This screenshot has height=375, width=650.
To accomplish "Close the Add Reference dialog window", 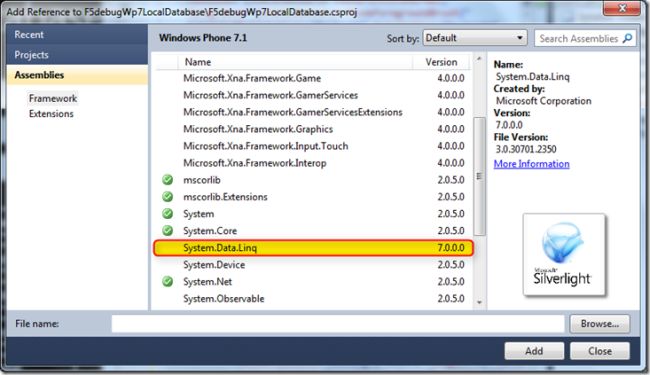I will [x=622, y=8].
